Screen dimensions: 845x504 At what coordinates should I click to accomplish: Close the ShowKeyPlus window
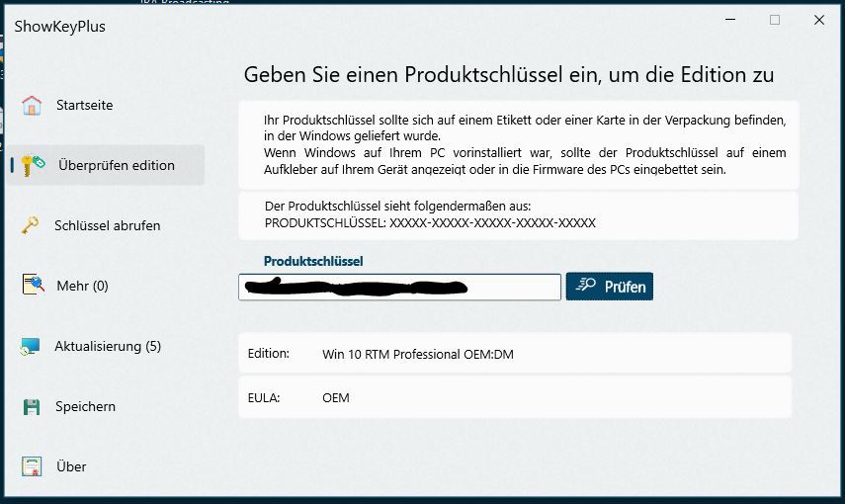click(819, 20)
